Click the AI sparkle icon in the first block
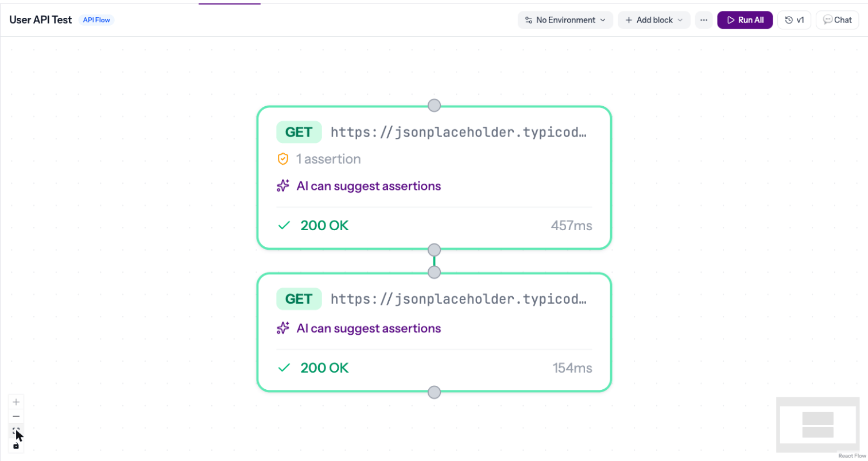 [282, 186]
